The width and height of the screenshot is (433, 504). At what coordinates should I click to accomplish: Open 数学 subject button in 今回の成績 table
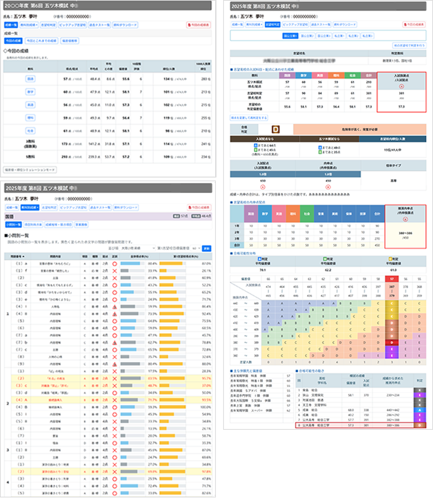30,92
